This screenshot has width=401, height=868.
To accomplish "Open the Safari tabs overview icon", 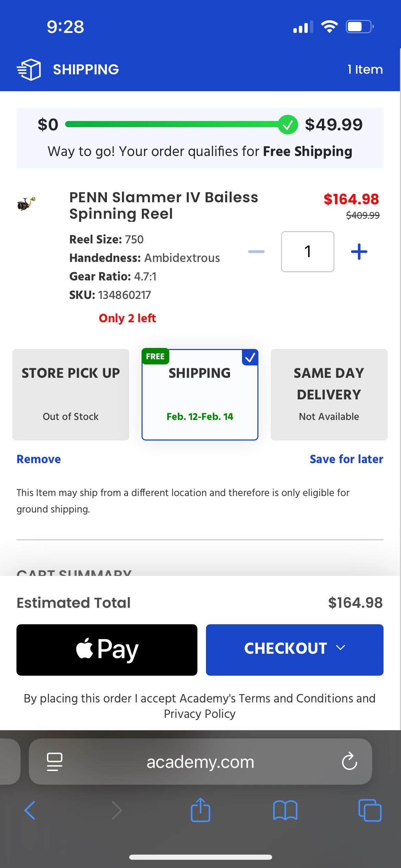I will pos(369,810).
